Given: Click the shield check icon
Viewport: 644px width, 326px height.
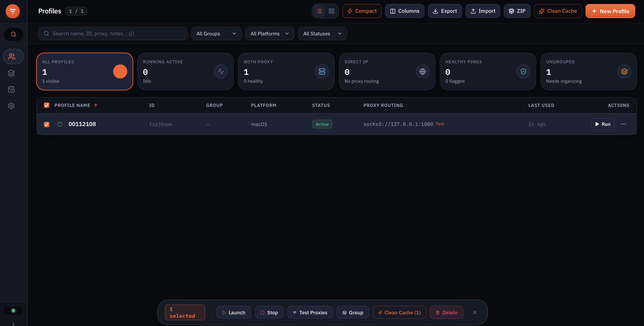Looking at the screenshot, I should pos(523,71).
